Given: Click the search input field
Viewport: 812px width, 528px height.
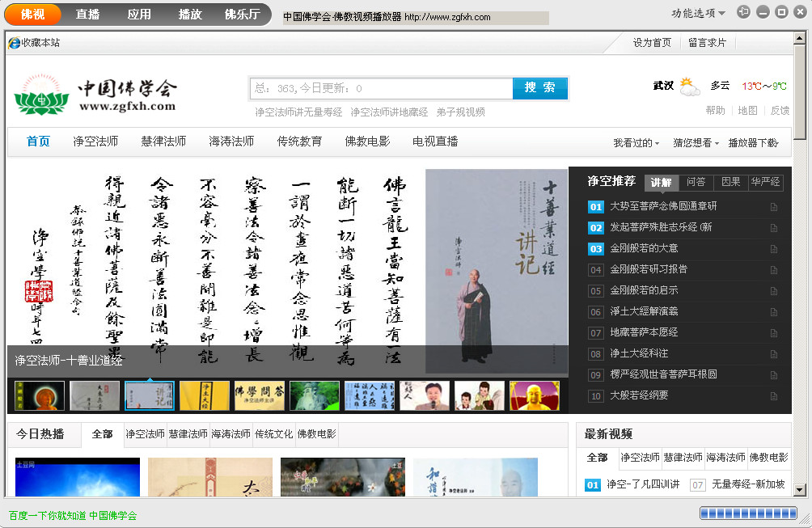Looking at the screenshot, I should pos(382,88).
